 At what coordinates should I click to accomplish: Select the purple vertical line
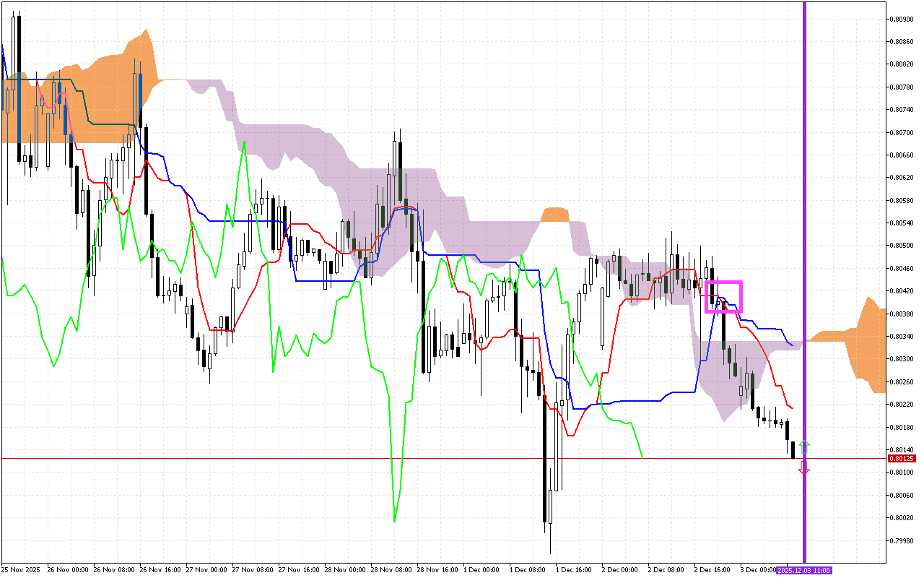pos(804,217)
